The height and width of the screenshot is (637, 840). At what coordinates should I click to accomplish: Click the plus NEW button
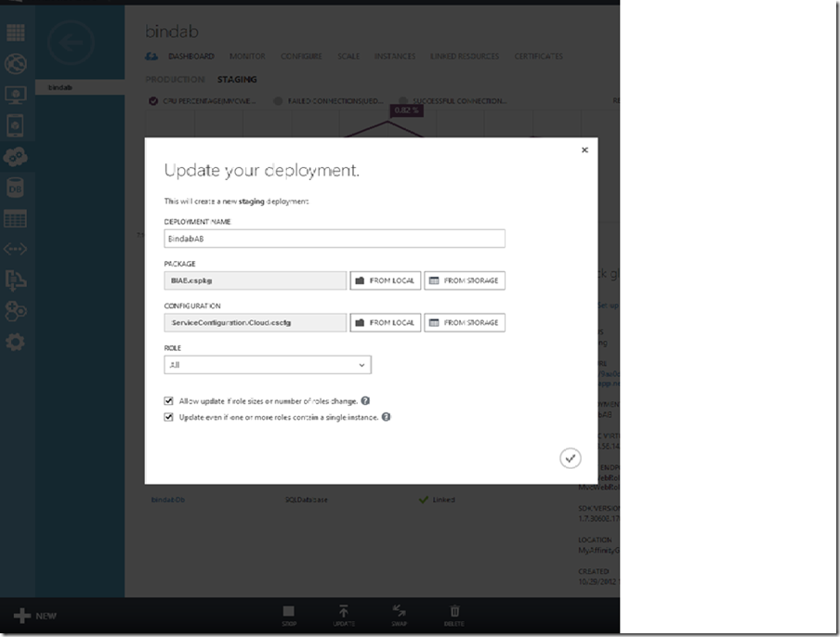pyautogui.click(x=34, y=616)
